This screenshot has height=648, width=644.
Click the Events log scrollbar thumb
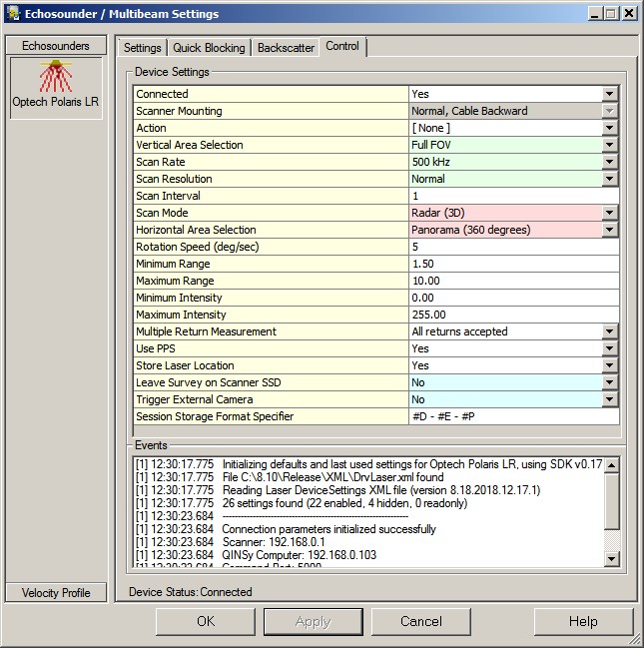[x=611, y=501]
